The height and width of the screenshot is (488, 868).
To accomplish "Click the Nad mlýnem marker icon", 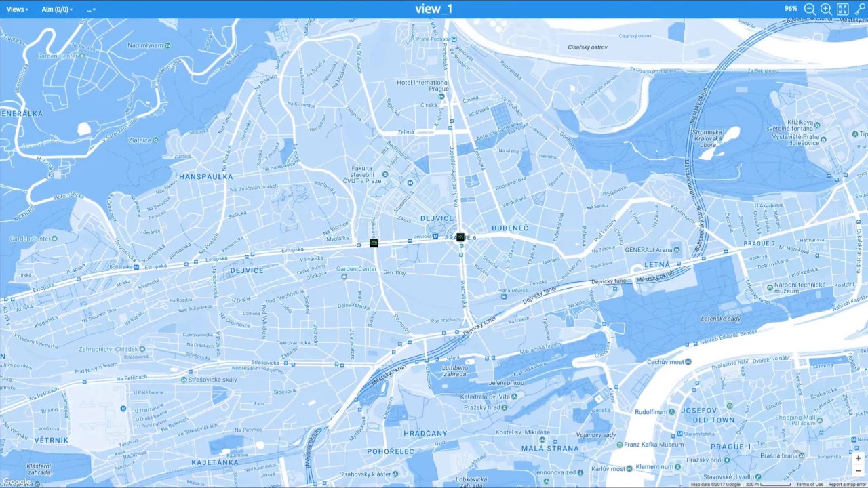I will click(167, 45).
